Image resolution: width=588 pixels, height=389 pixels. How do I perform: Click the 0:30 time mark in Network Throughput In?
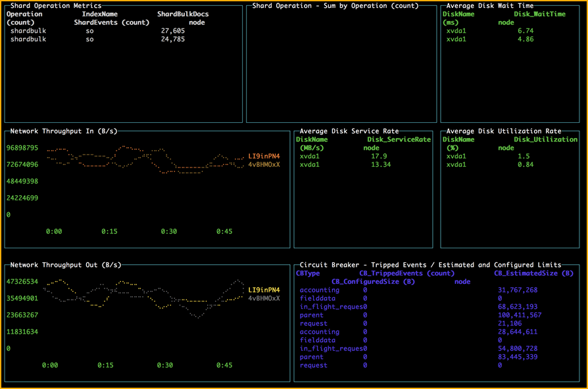[169, 231]
